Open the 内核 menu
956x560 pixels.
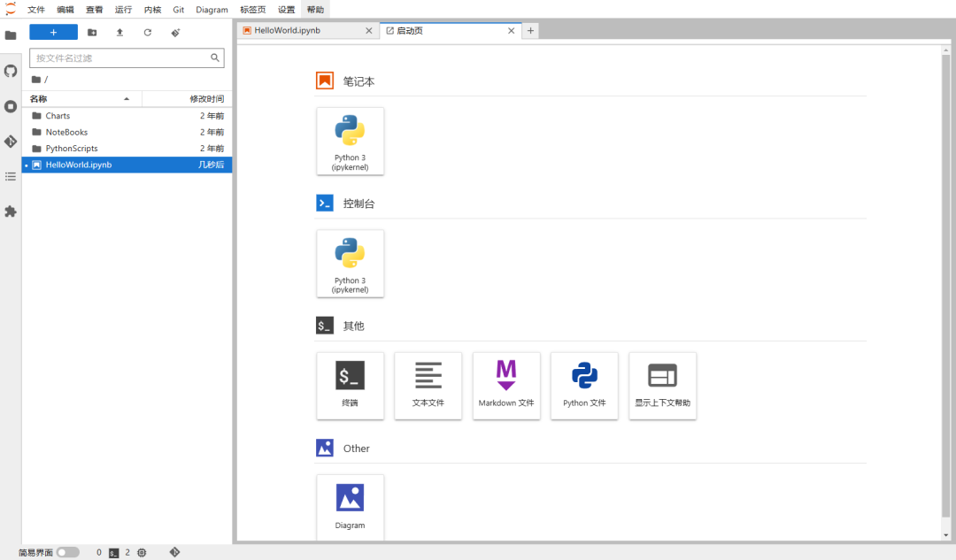pyautogui.click(x=152, y=10)
